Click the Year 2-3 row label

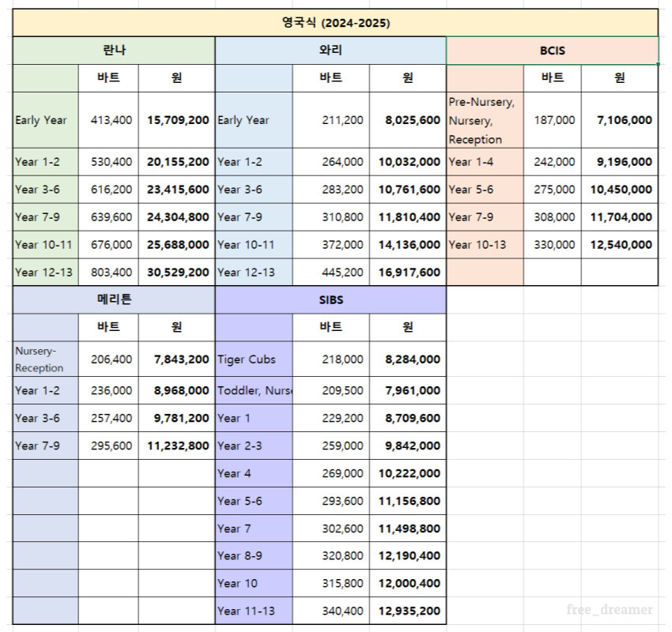point(254,446)
